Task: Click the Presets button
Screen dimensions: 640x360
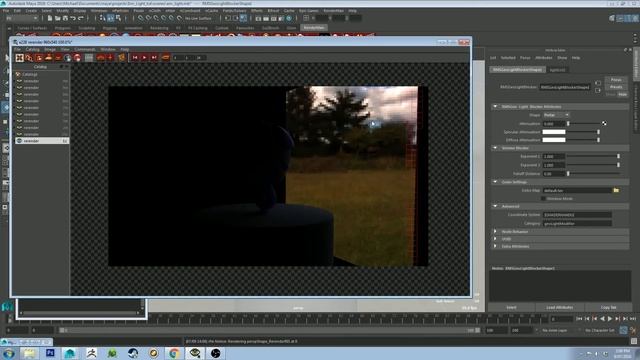Action: (x=616, y=87)
